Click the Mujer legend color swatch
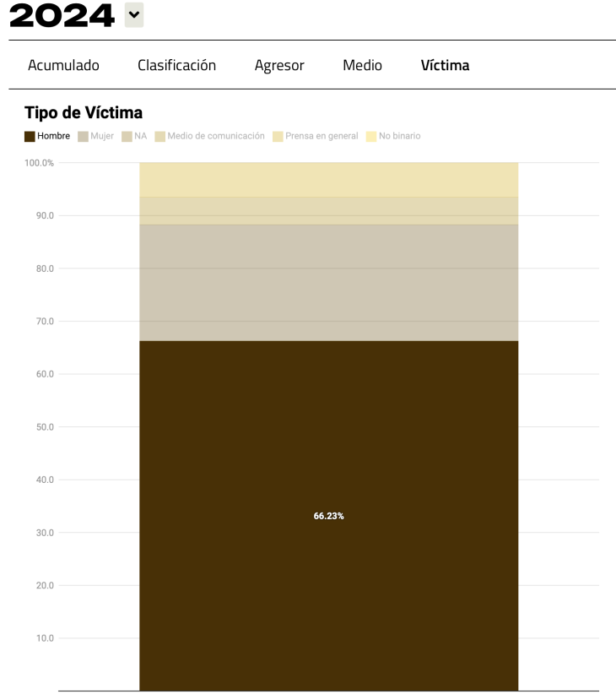 (x=83, y=136)
